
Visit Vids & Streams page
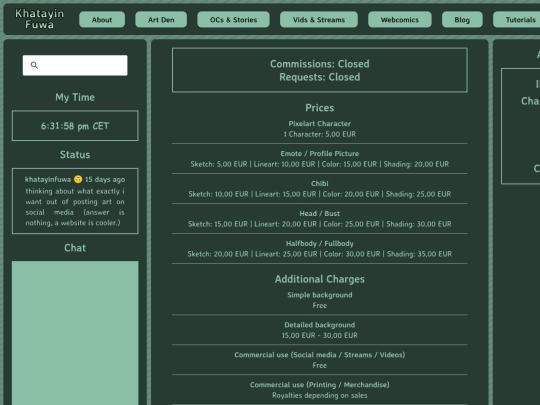coord(319,20)
